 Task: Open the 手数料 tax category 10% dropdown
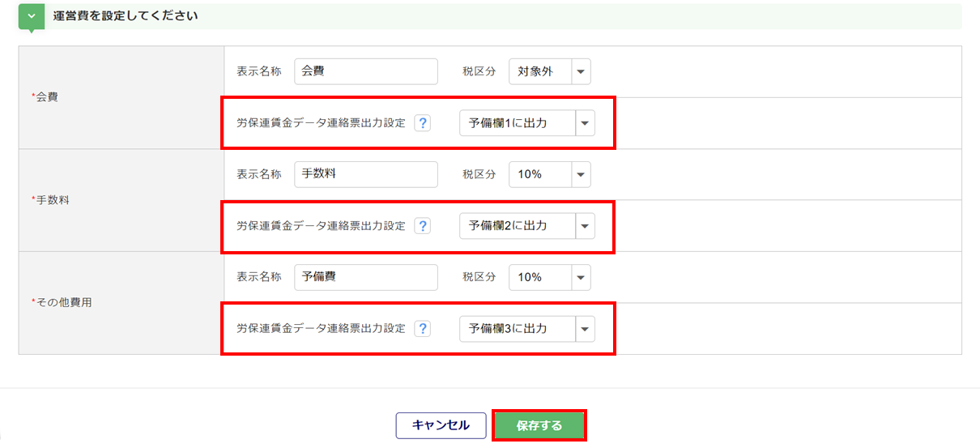550,174
